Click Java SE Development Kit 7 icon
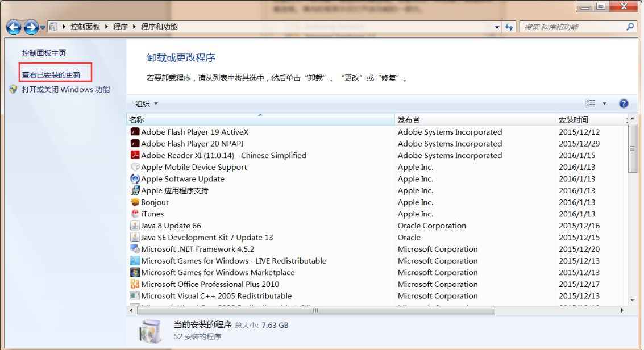 tap(135, 237)
